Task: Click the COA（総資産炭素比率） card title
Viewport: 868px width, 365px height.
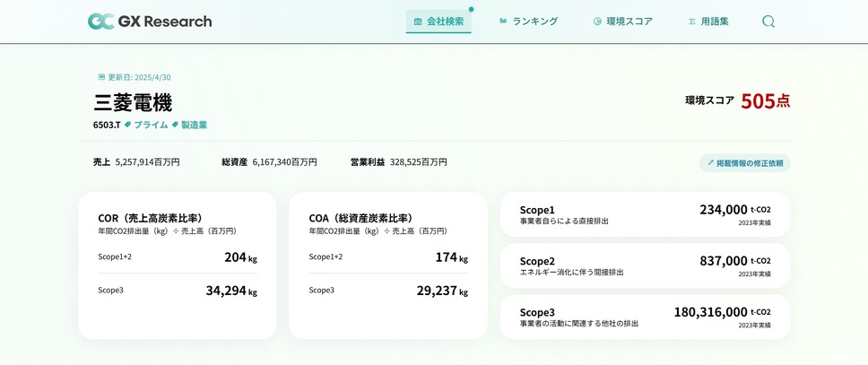Action: (x=361, y=218)
